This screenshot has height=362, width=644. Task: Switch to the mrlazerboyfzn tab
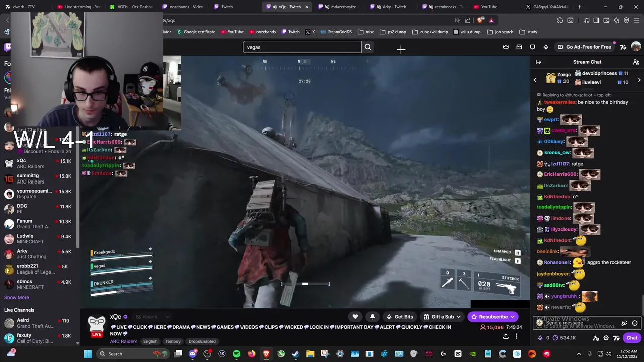pyautogui.click(x=339, y=7)
